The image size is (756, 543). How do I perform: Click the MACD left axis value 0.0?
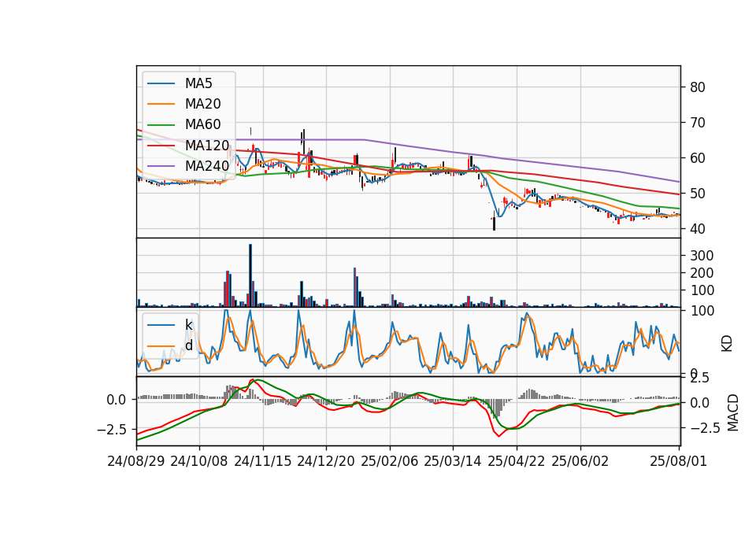pos(117,400)
